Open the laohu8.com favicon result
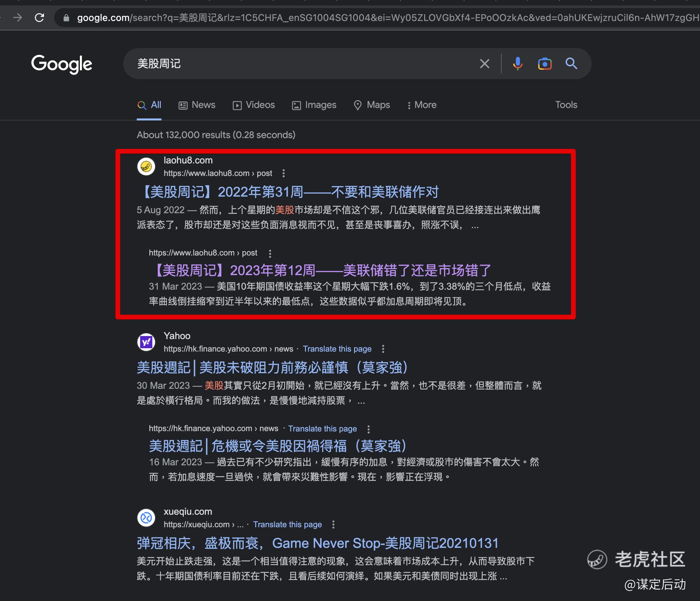Viewport: 700px width, 601px height. tap(146, 166)
